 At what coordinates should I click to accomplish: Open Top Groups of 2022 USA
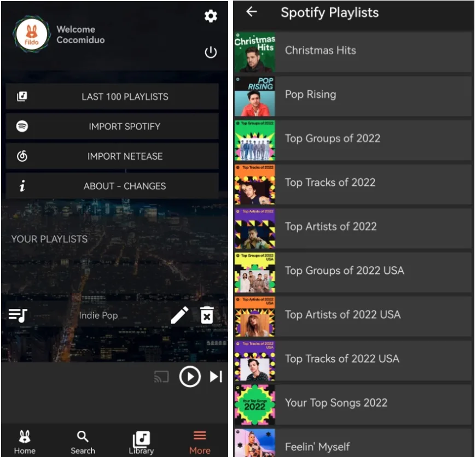click(353, 272)
